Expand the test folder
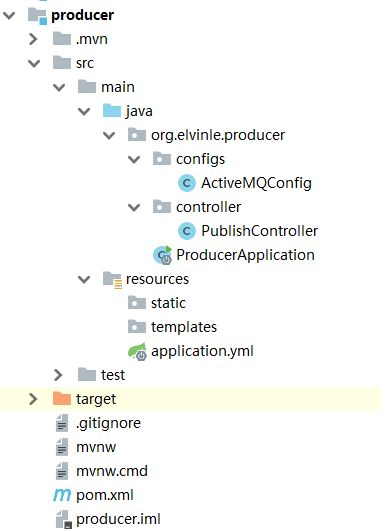This screenshot has width=381, height=532. pyautogui.click(x=58, y=375)
